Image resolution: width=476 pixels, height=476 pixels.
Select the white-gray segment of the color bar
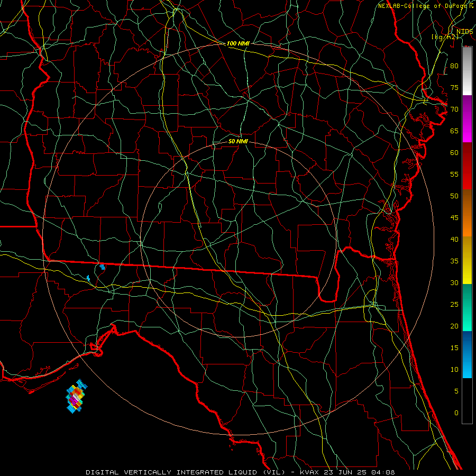pyautogui.click(x=467, y=71)
